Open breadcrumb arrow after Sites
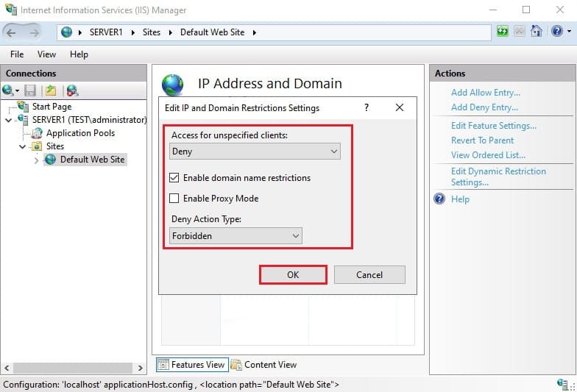The height and width of the screenshot is (392, 577). 171,32
